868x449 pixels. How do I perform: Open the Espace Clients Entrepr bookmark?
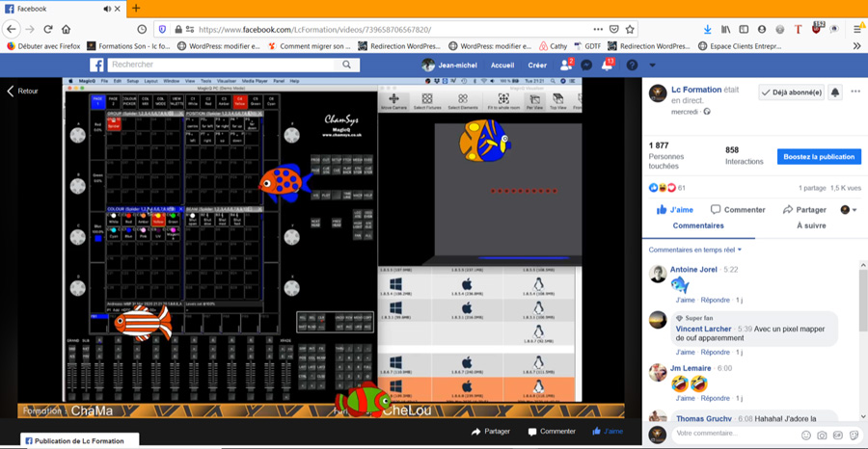pyautogui.click(x=740, y=46)
